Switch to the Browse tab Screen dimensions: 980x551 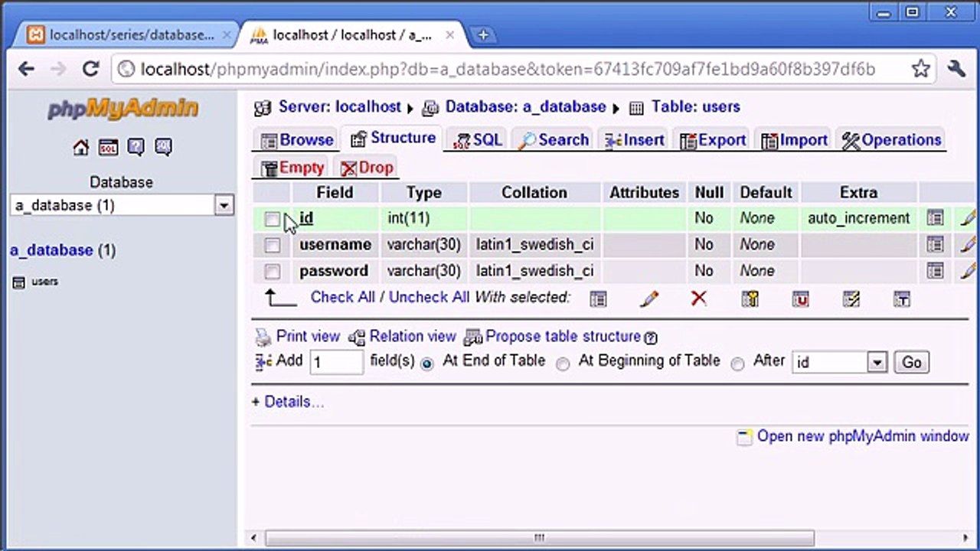pyautogui.click(x=296, y=140)
